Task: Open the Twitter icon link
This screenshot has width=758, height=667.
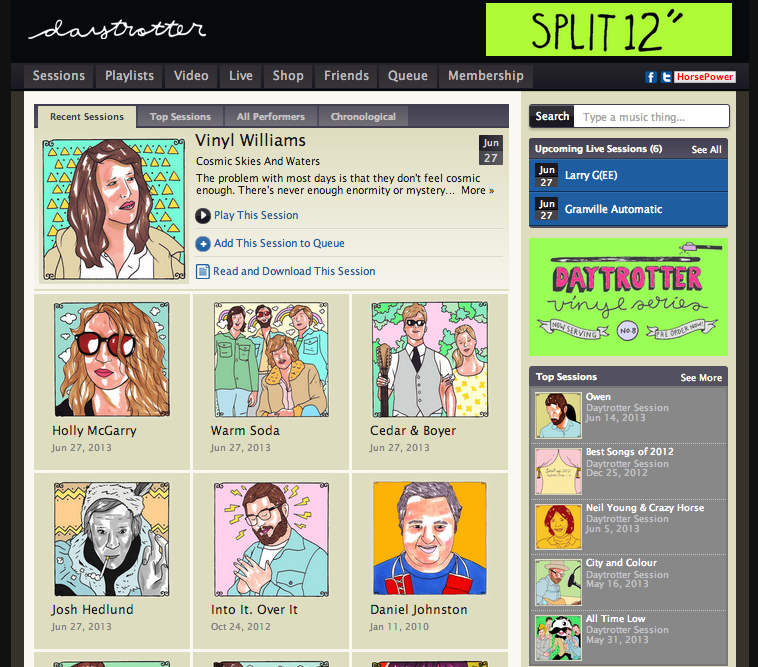Action: (x=666, y=77)
